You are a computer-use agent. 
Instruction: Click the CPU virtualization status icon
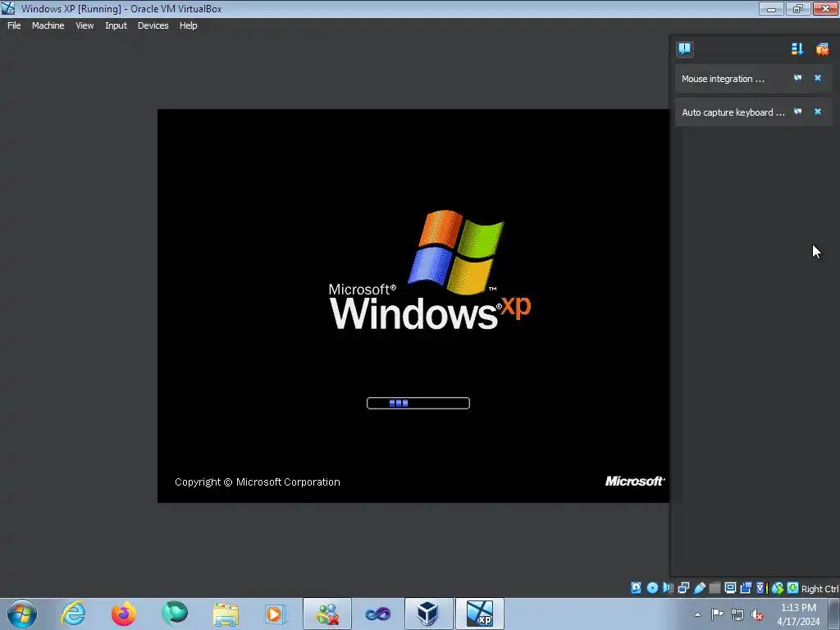click(761, 588)
